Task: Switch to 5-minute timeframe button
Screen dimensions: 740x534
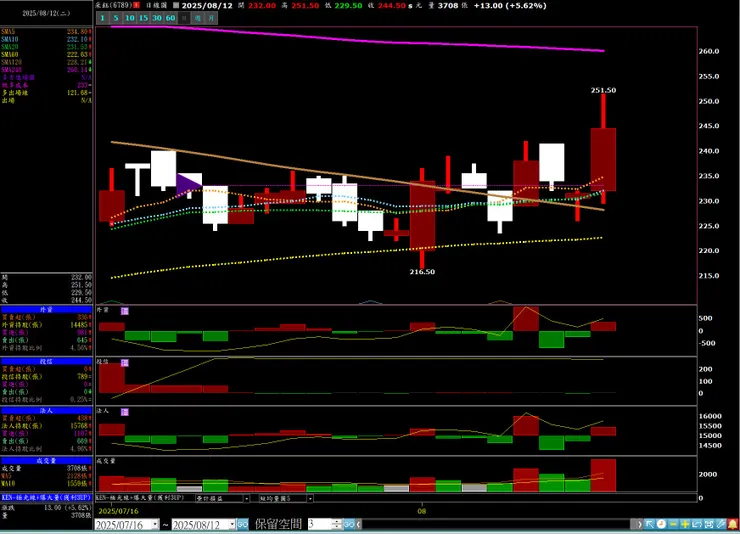Action: tap(116, 18)
